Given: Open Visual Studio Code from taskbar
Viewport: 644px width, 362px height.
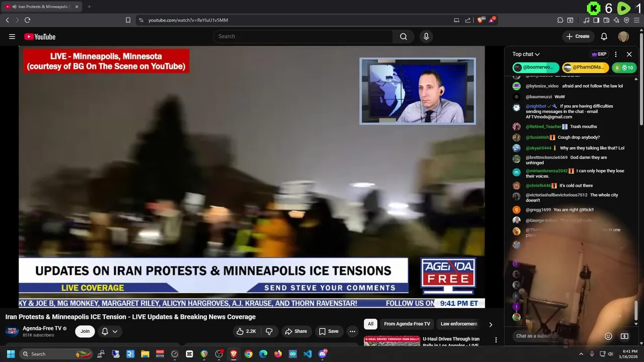Looking at the screenshot, I should pos(307,354).
